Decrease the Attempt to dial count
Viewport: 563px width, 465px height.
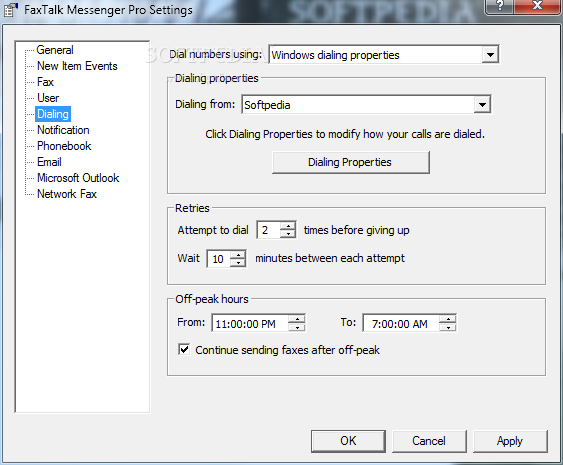pyautogui.click(x=288, y=234)
